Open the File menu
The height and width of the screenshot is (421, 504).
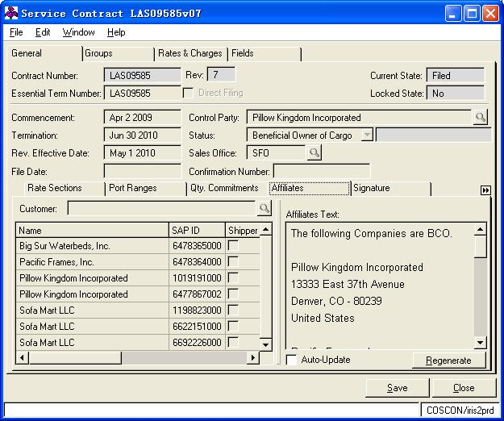point(16,32)
